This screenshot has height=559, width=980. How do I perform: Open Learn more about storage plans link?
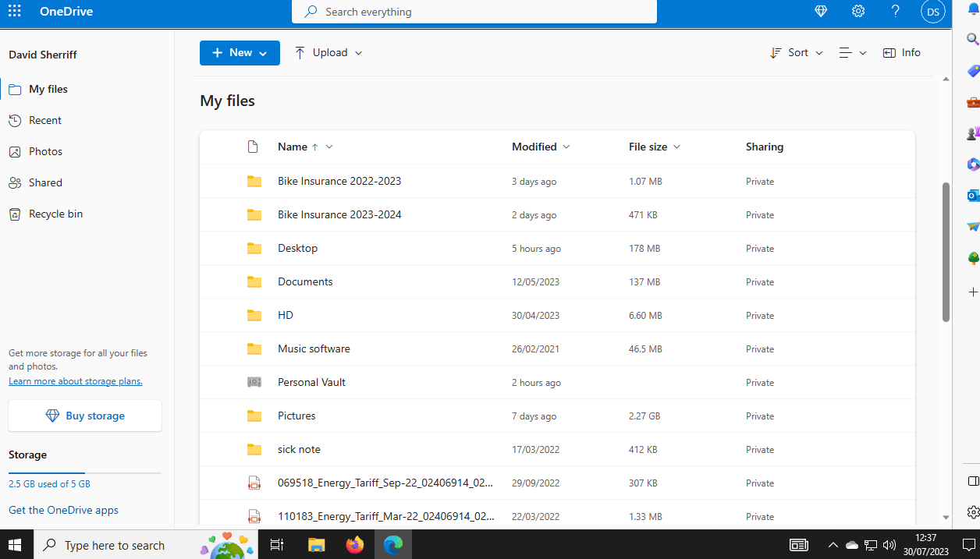tap(76, 381)
